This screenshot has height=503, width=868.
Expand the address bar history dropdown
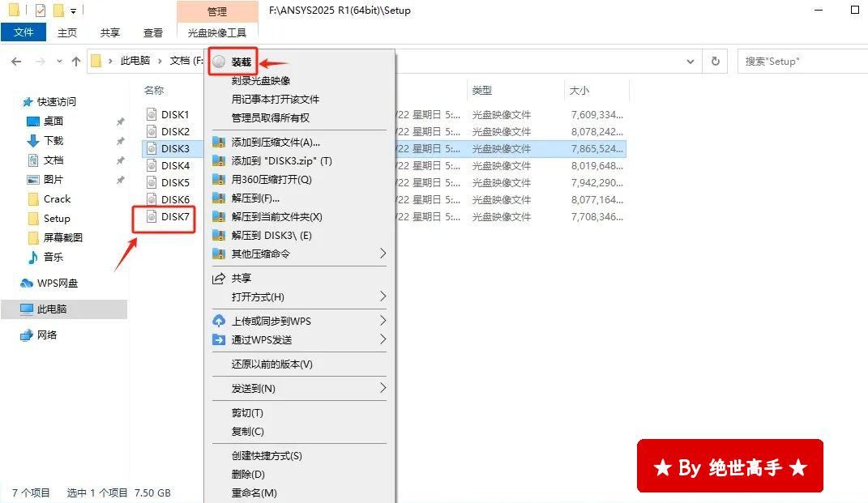[691, 62]
